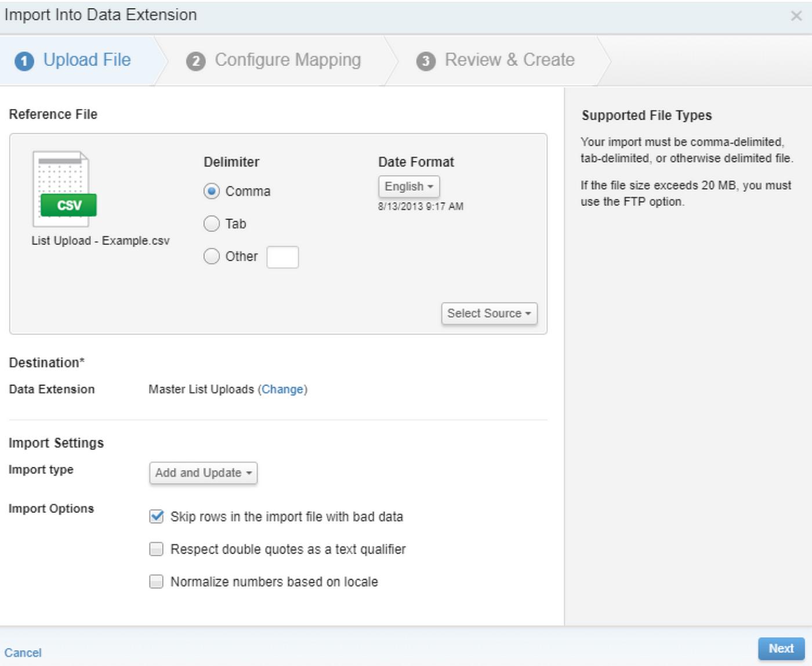Select the Comma delimiter option
Image resolution: width=812 pixels, height=666 pixels.
[211, 191]
